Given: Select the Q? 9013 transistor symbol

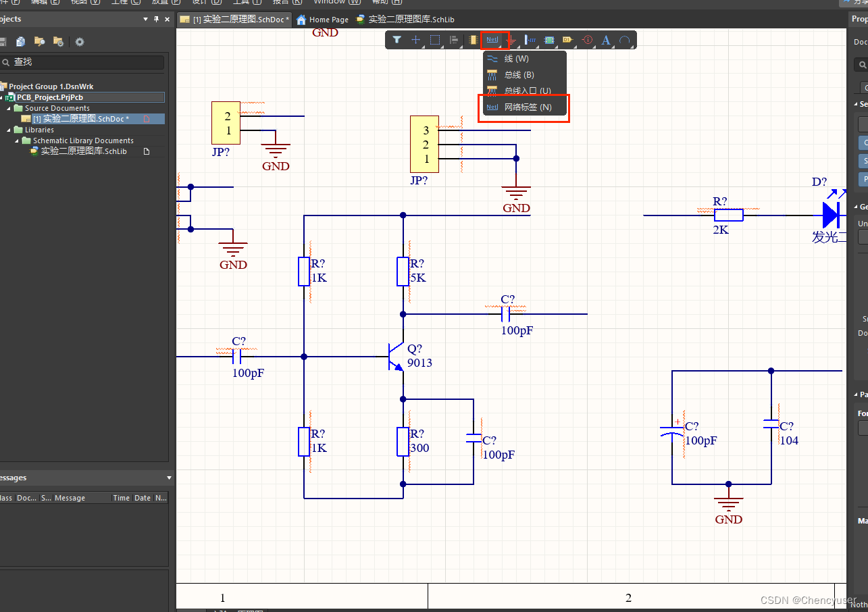Looking at the screenshot, I should pyautogui.click(x=397, y=356).
